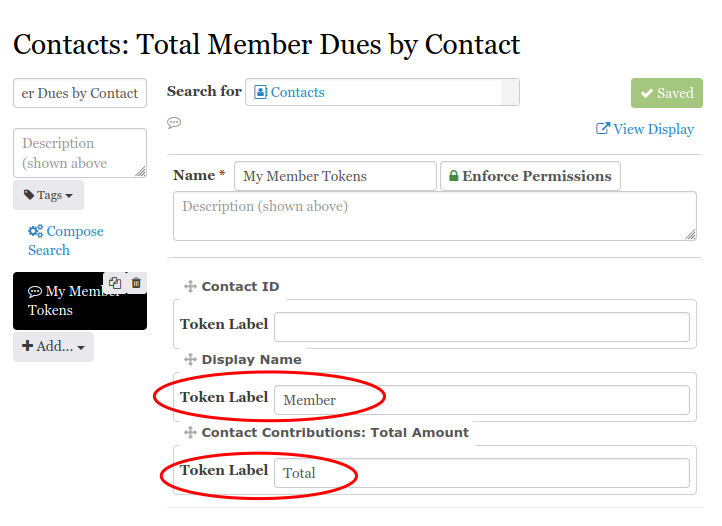
Task: Click the Token Label field containing 'Total'
Action: pyautogui.click(x=481, y=473)
